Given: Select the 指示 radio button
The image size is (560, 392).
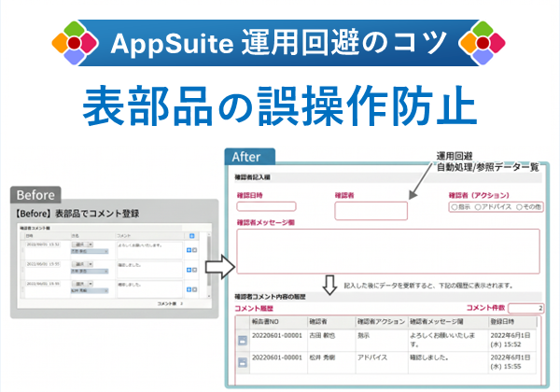Looking at the screenshot, I should click(x=455, y=207).
